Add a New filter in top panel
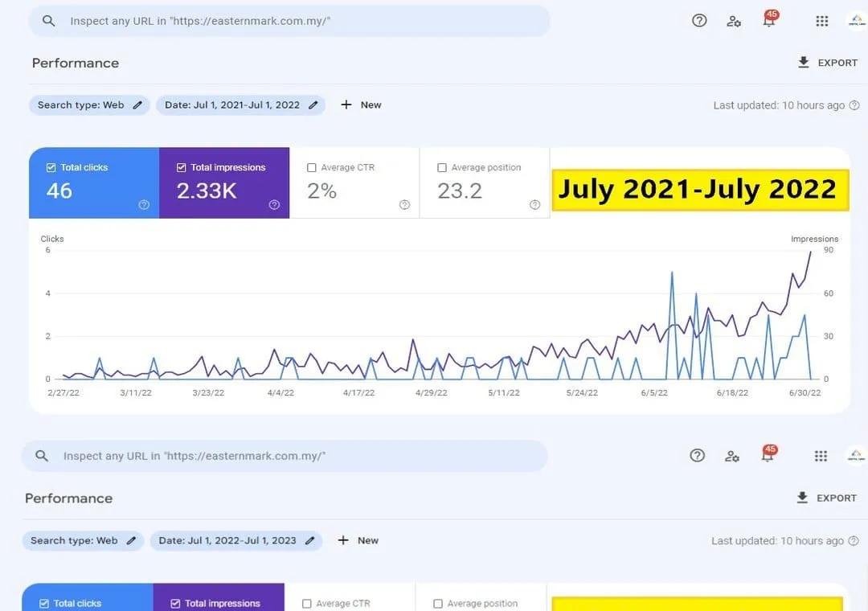 [x=361, y=105]
